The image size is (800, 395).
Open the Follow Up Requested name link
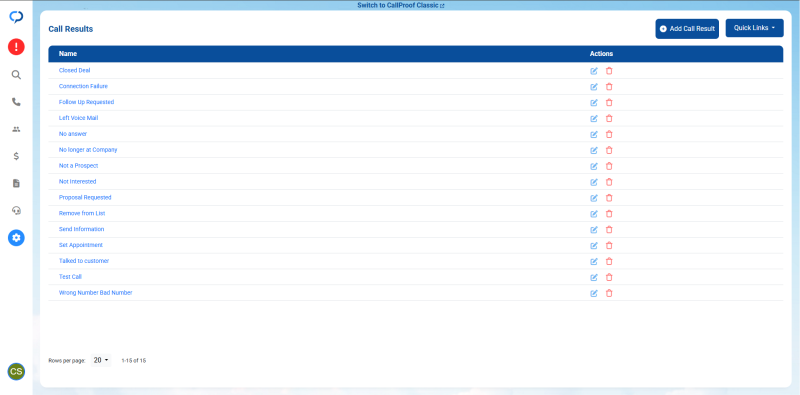coord(86,102)
